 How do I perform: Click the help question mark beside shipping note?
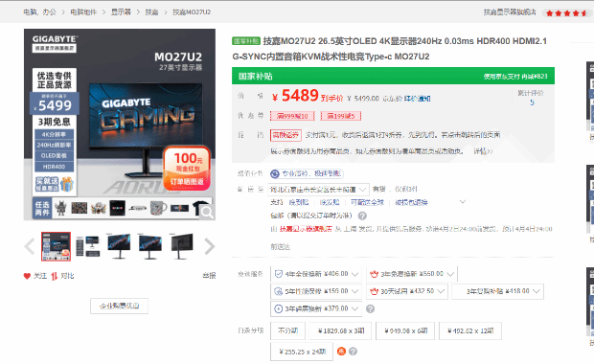(x=362, y=216)
